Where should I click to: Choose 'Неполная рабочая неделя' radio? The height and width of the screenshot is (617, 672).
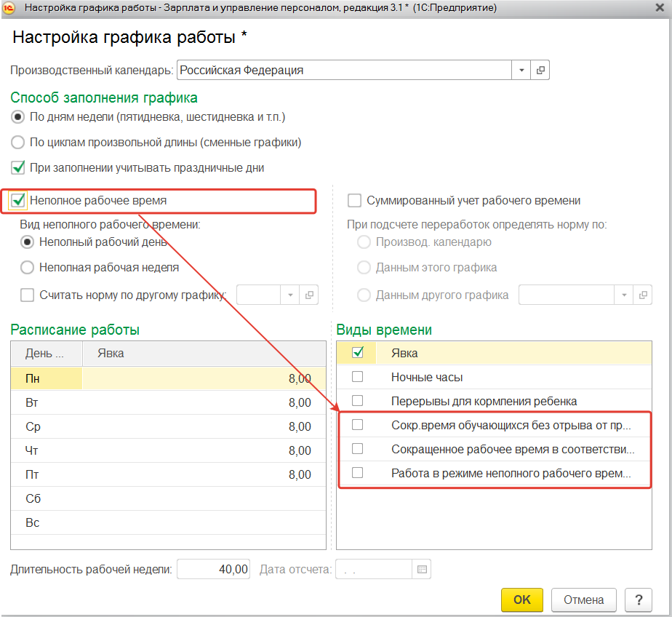(27, 268)
